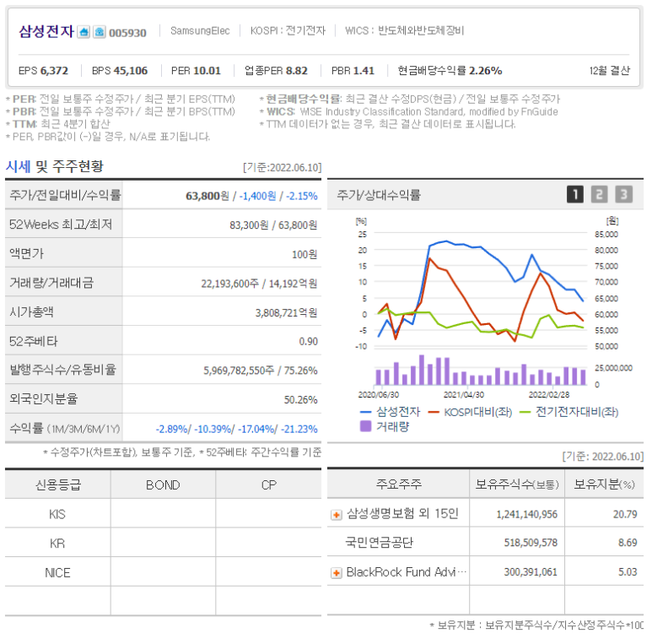Click the 외국인지분율 50.26% value
This screenshot has width=652, height=644.
point(300,400)
